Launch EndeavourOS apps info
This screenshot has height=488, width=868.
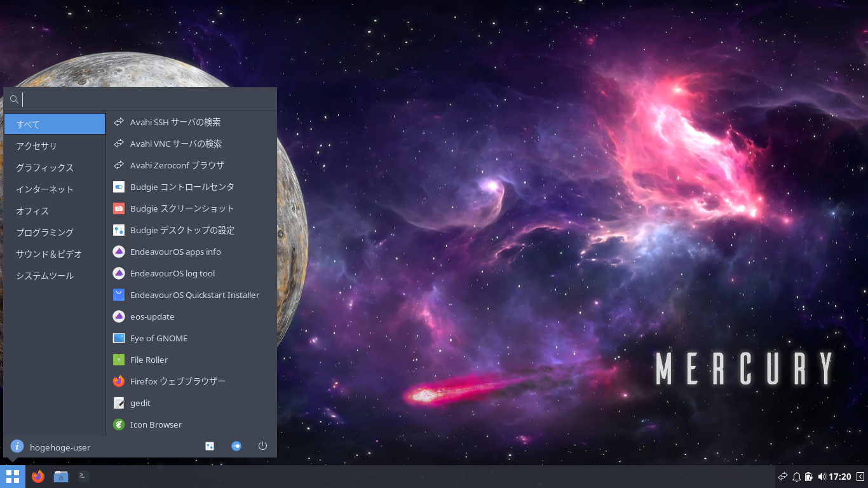191,252
